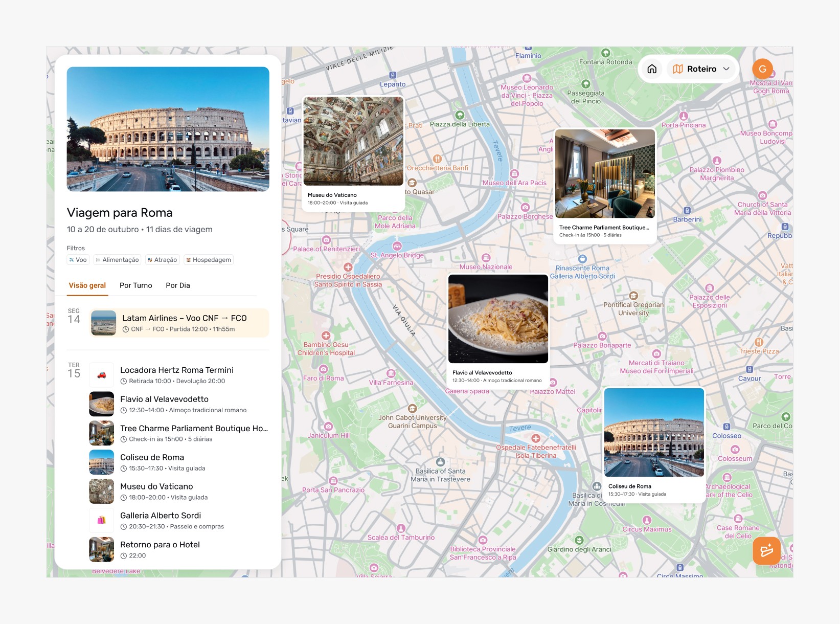This screenshot has width=840, height=624.
Task: Click the Pontifical Gregorian University pin
Action: [633, 296]
